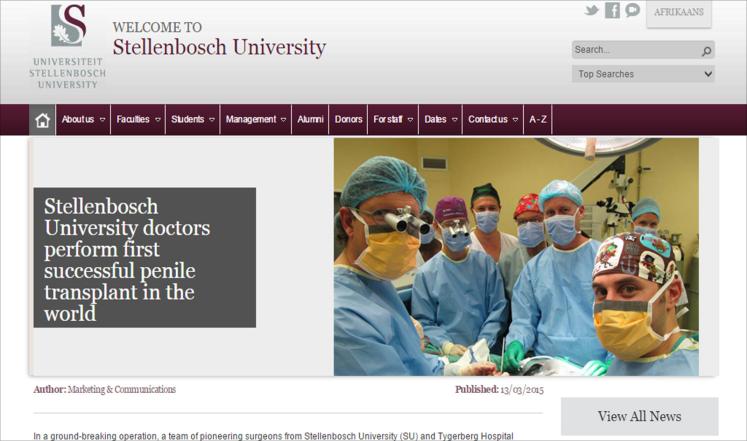Click the Home icon in navigation bar

[42, 120]
